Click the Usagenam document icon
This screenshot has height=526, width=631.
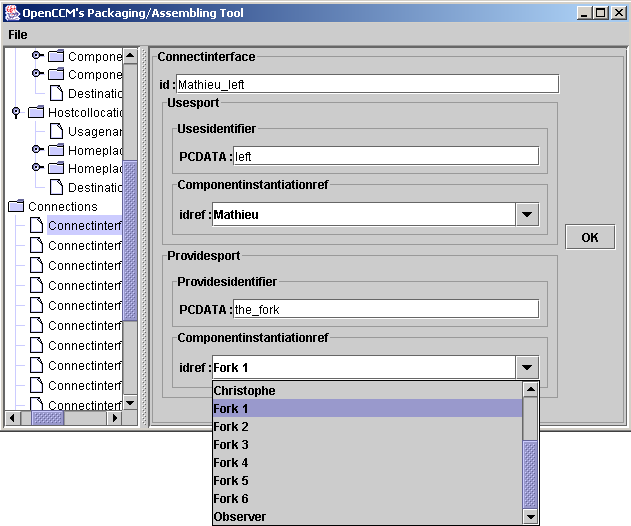pos(56,131)
